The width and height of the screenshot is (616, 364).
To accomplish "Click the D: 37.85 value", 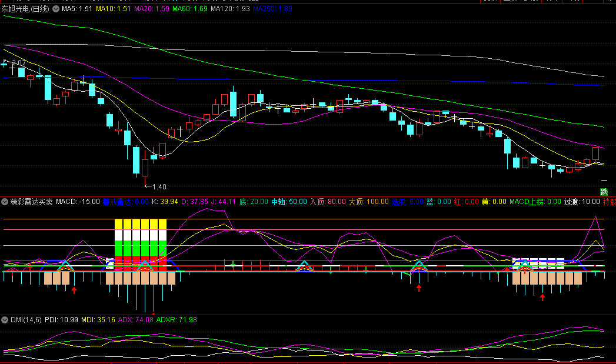I will point(195,202).
